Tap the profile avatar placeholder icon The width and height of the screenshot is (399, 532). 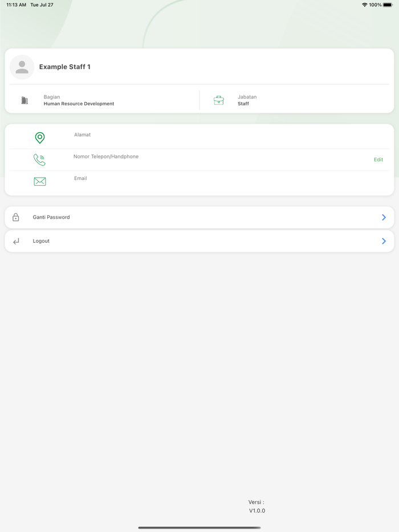(x=22, y=67)
